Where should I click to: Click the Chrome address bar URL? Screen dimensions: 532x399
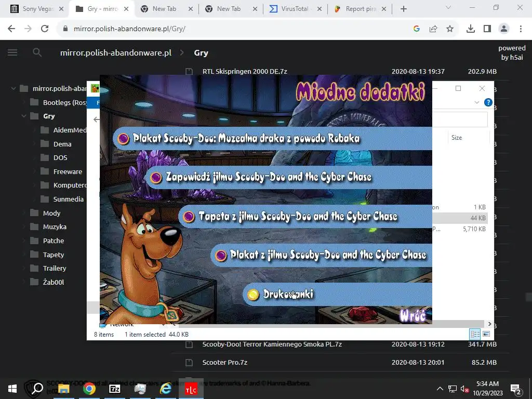pos(129,29)
